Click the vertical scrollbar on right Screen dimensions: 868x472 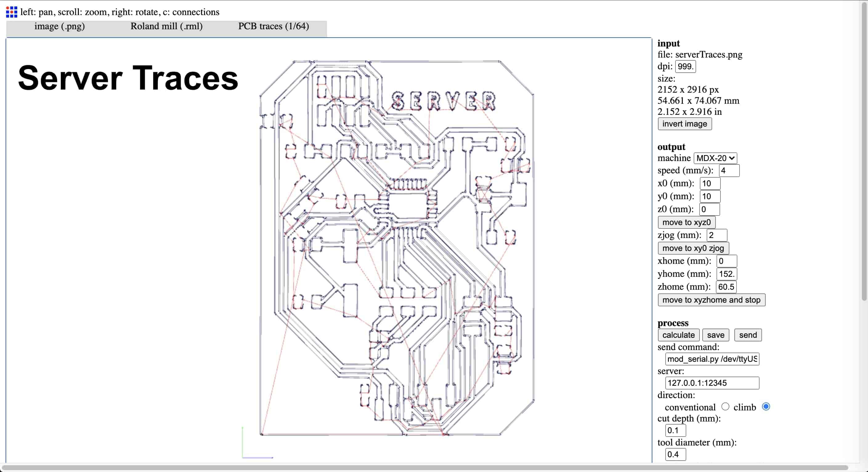pos(864,151)
